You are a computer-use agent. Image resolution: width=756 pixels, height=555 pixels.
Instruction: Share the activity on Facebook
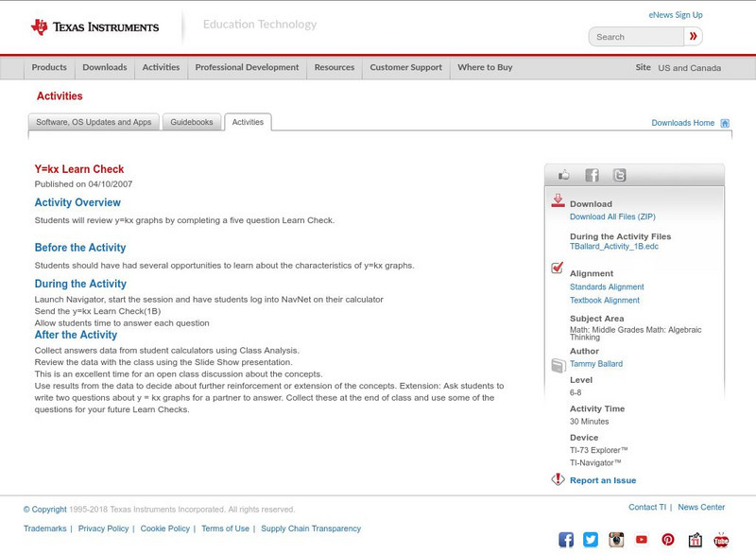pos(589,175)
